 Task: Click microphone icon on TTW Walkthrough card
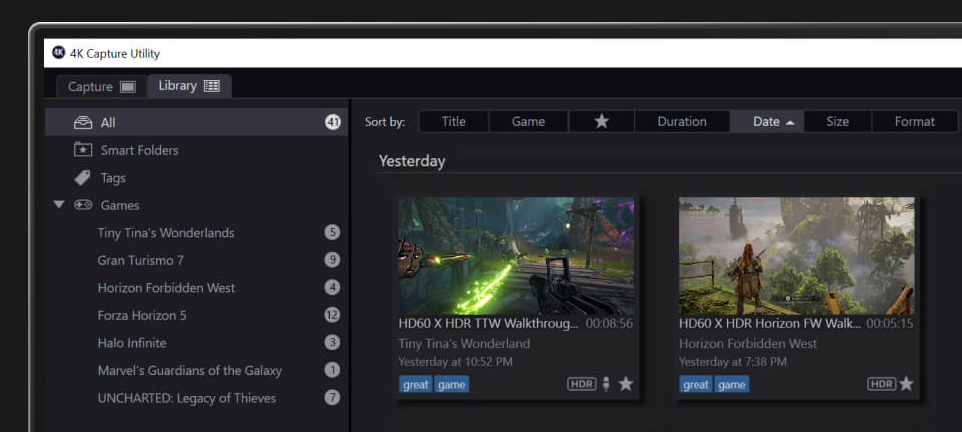606,385
